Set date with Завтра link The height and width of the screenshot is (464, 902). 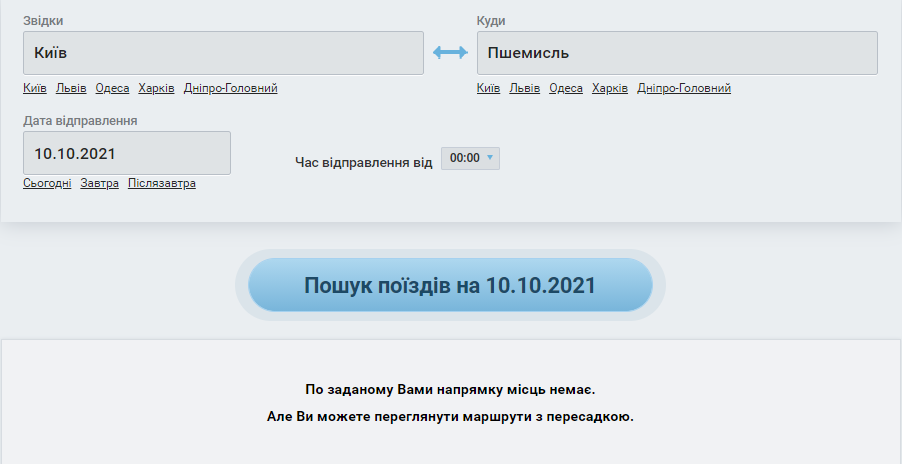click(x=100, y=183)
